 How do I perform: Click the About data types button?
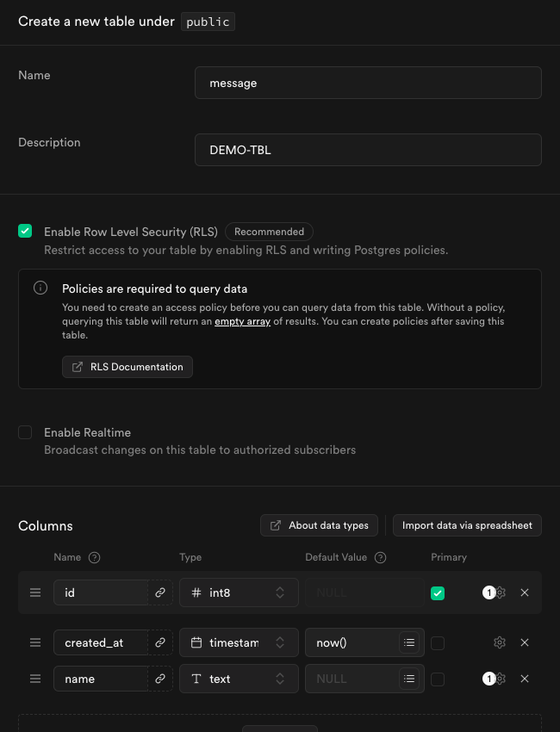pyautogui.click(x=319, y=525)
